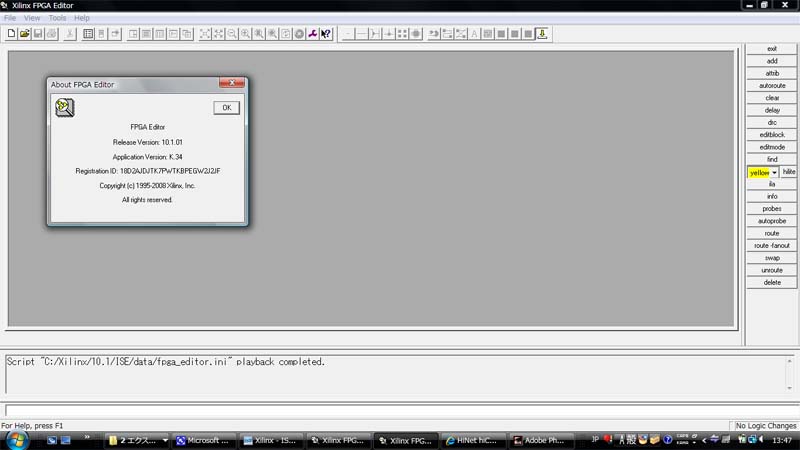Click the info button
The width and height of the screenshot is (800, 450).
771,196
